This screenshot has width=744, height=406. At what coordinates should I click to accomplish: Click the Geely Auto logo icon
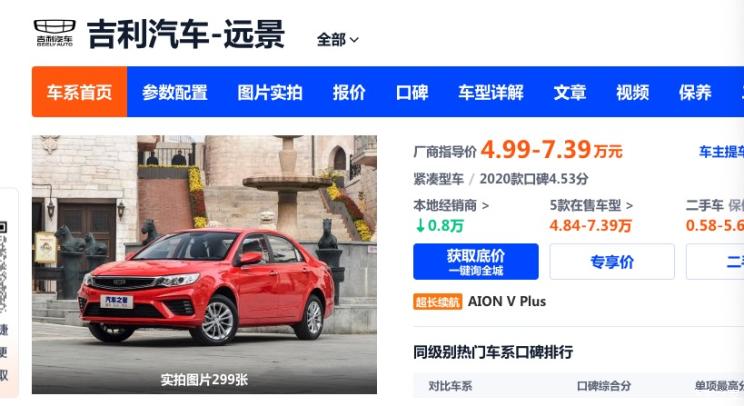55,33
